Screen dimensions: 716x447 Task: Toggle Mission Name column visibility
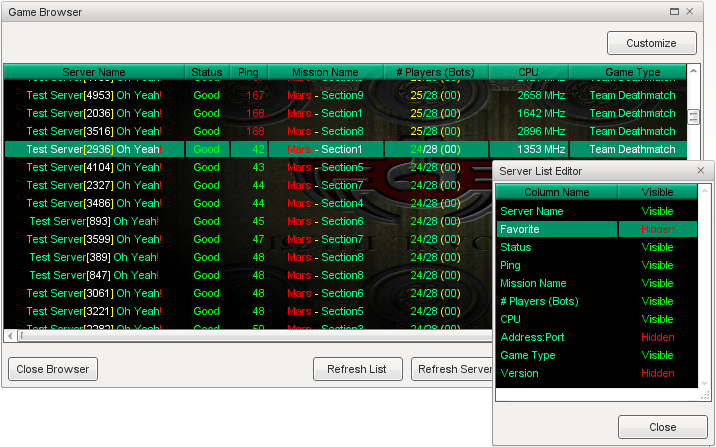click(657, 283)
